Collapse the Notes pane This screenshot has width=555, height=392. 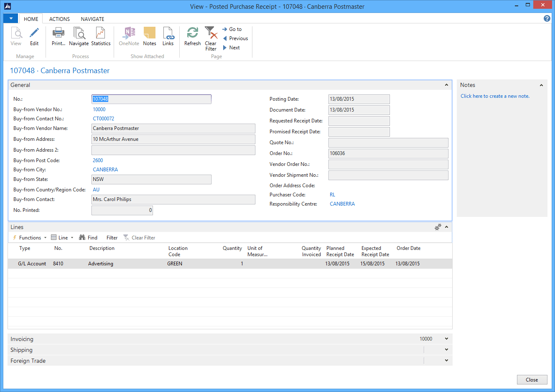click(541, 85)
